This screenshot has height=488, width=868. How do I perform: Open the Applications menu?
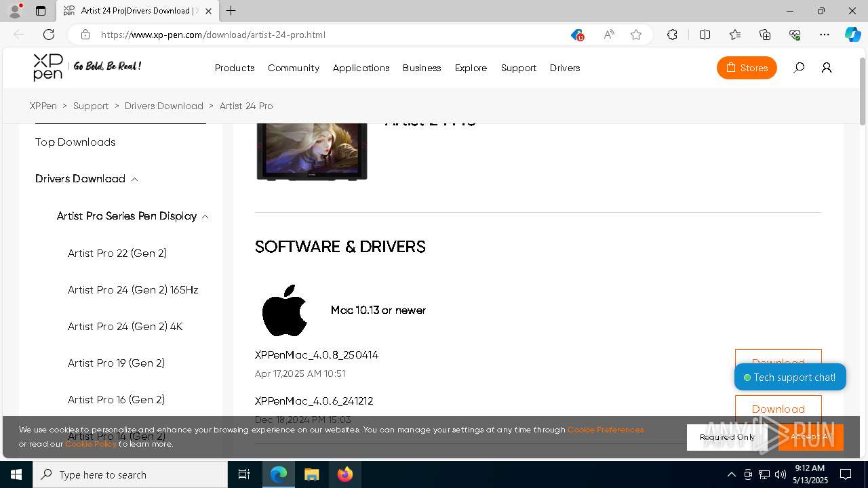pyautogui.click(x=361, y=68)
